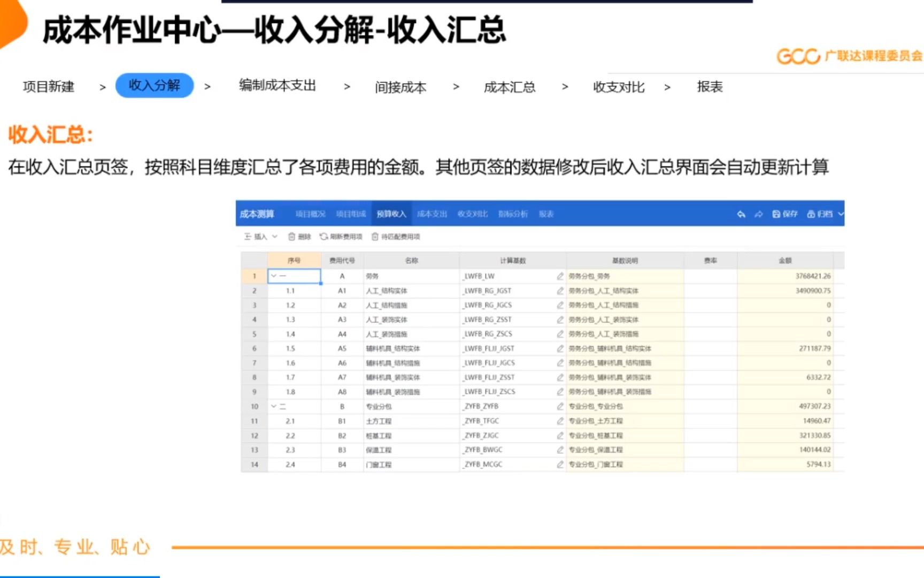924x578 pixels.
Task: Edit formula pencil for _ZYFB_TFGC row
Action: point(560,421)
